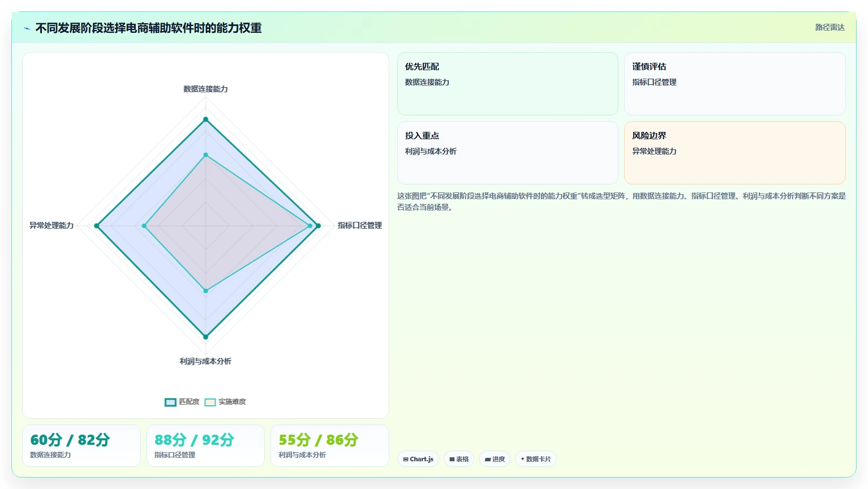Screen dimensions: 868x489
Task: Click 匹配度 data point on 数据连接能力 axis
Action: 205,119
